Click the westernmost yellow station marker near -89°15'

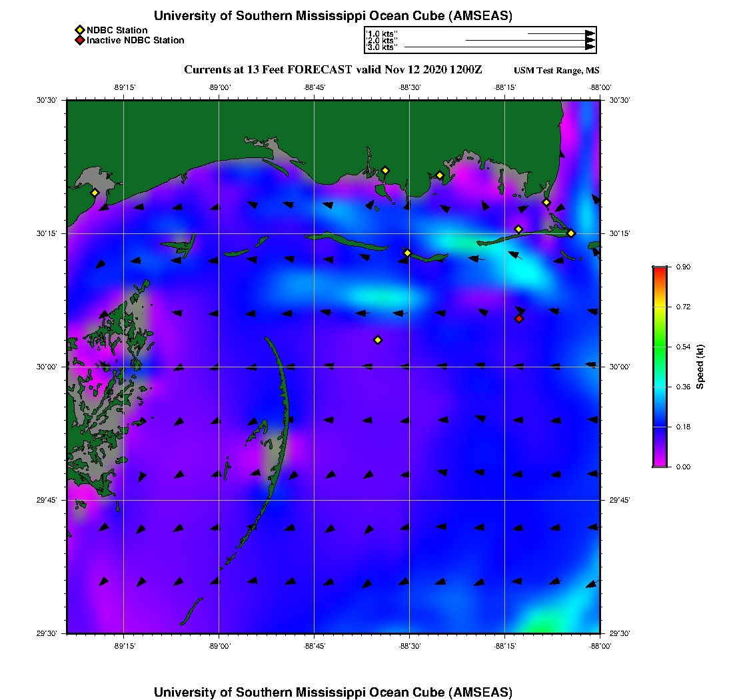click(x=95, y=193)
